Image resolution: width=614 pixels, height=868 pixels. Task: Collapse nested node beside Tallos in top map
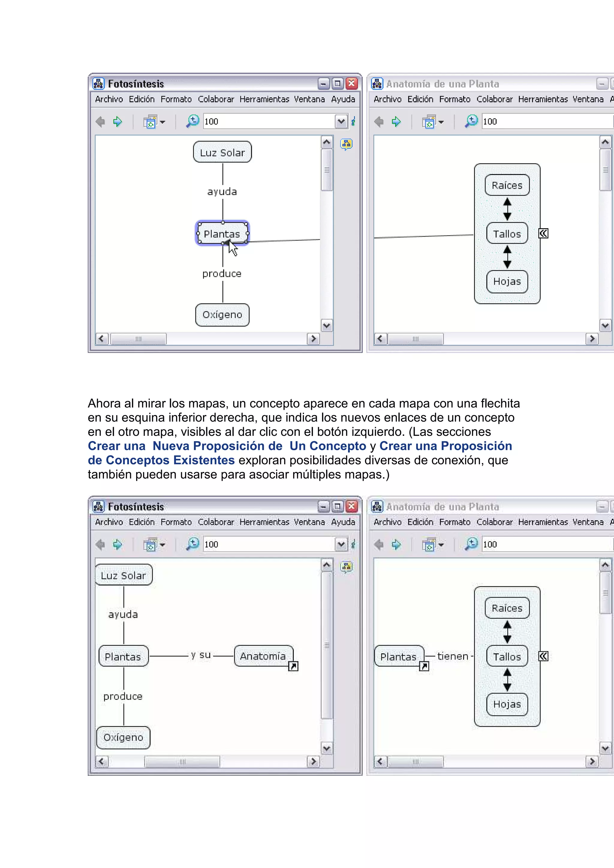click(543, 233)
